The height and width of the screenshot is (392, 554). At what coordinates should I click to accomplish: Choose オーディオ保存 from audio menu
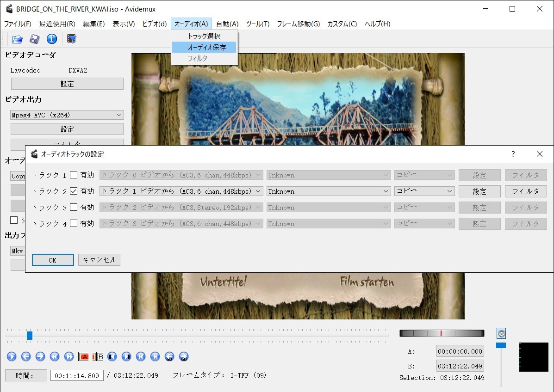[204, 47]
